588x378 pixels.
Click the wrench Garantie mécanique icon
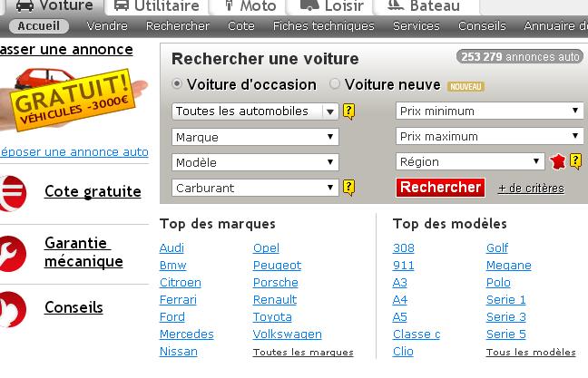(x=12, y=251)
